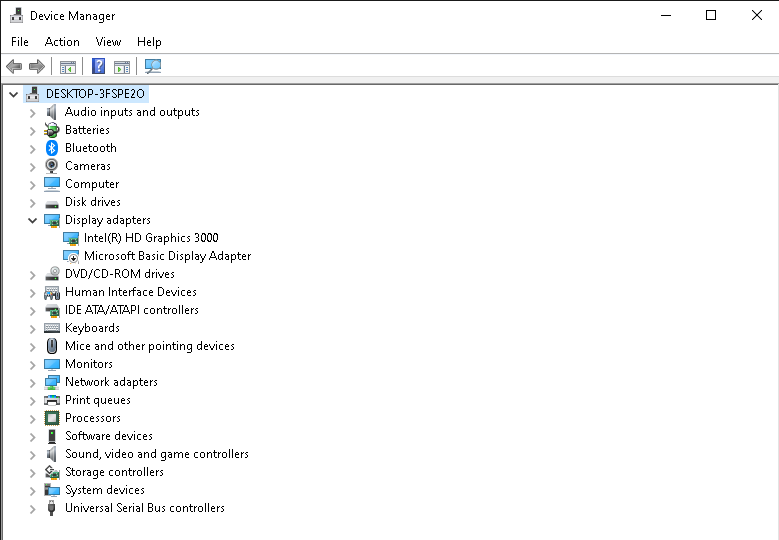779x540 pixels.
Task: Expand the Bluetooth category
Action: click(x=33, y=149)
